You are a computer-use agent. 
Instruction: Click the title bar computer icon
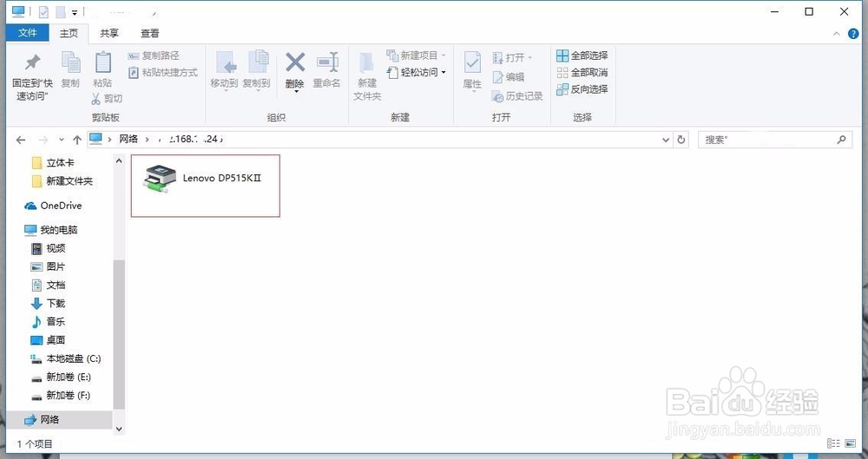(18, 11)
